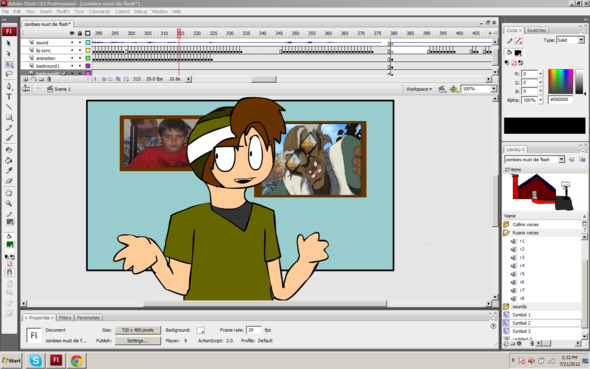
Task: Open the color Type dropdown
Action: [x=581, y=40]
